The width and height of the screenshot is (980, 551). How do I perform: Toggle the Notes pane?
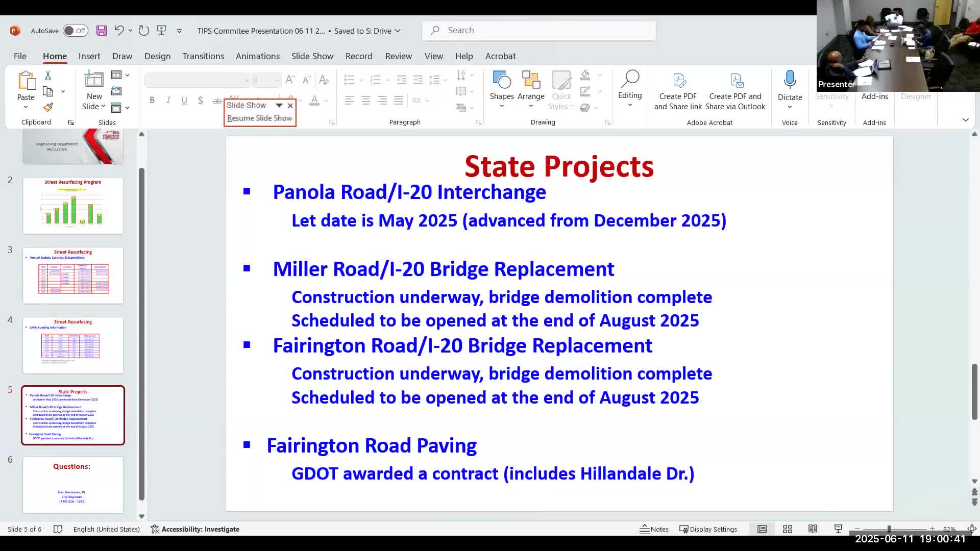click(654, 529)
